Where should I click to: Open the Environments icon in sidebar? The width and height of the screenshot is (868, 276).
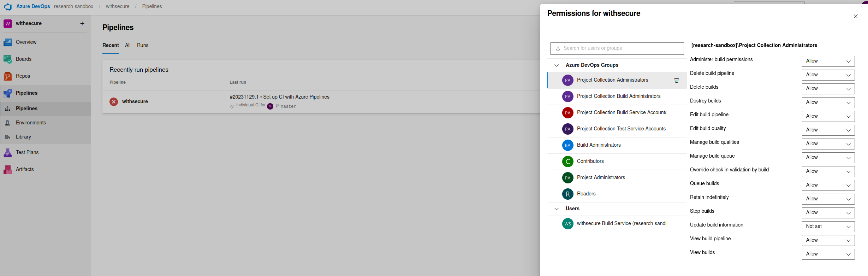7,123
